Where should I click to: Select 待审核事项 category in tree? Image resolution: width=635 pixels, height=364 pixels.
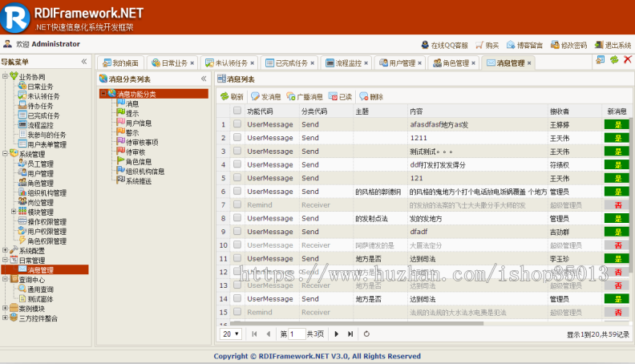pyautogui.click(x=142, y=143)
